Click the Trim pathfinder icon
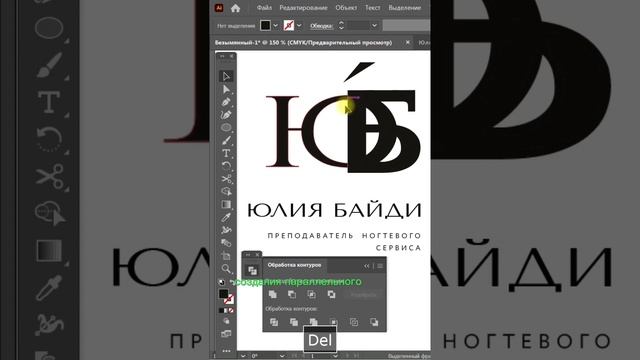Image resolution: width=640 pixels, height=360 pixels. tap(294, 322)
